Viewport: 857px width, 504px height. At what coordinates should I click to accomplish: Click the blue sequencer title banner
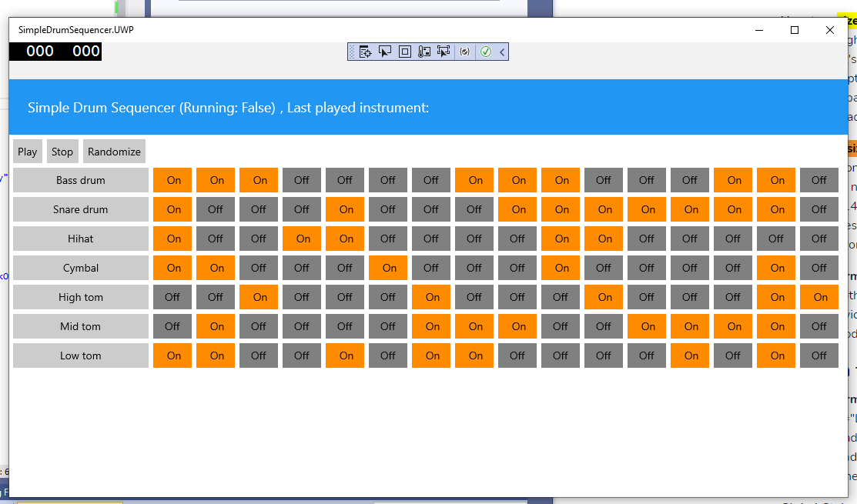coord(428,108)
